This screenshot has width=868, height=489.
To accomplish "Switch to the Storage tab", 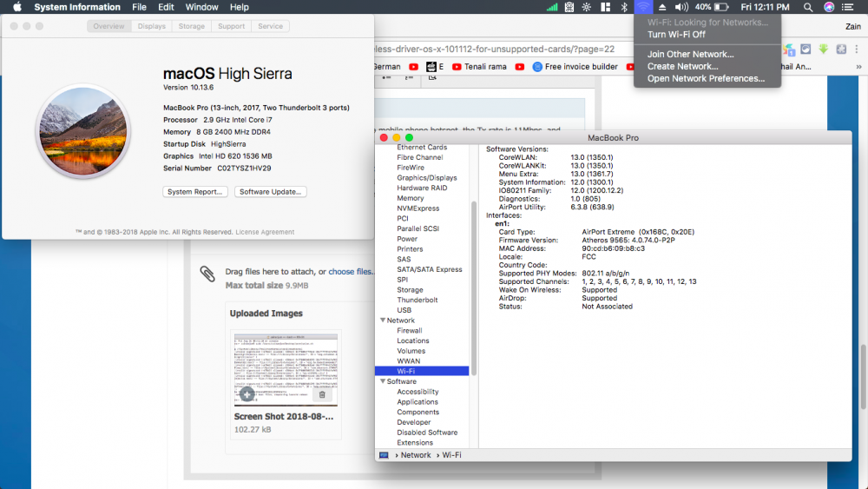I will [192, 26].
